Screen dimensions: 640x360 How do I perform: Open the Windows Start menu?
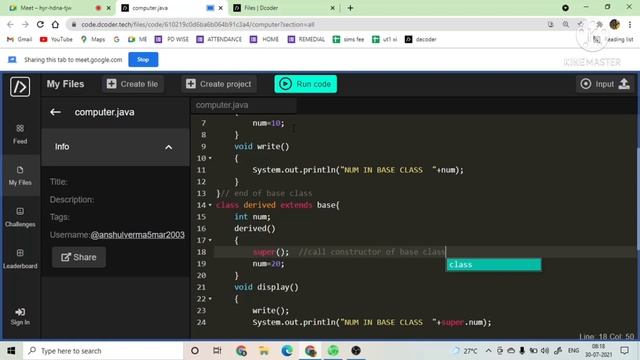11,351
